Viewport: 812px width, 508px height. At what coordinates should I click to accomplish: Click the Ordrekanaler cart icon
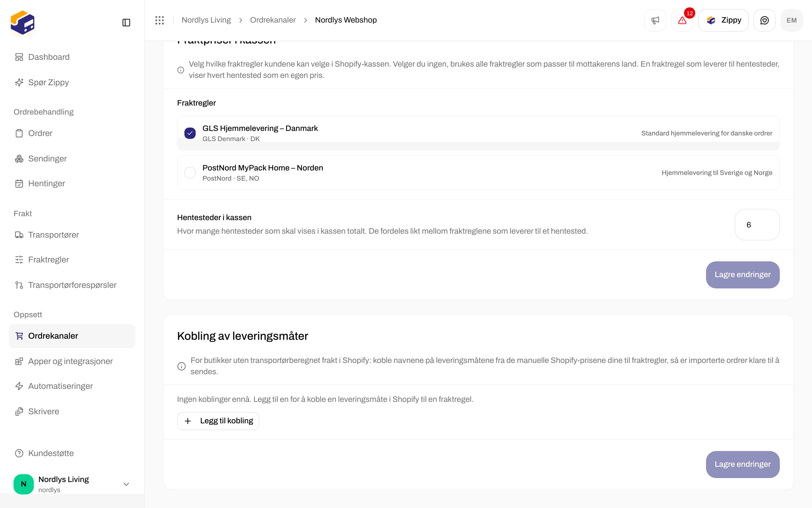click(x=19, y=336)
